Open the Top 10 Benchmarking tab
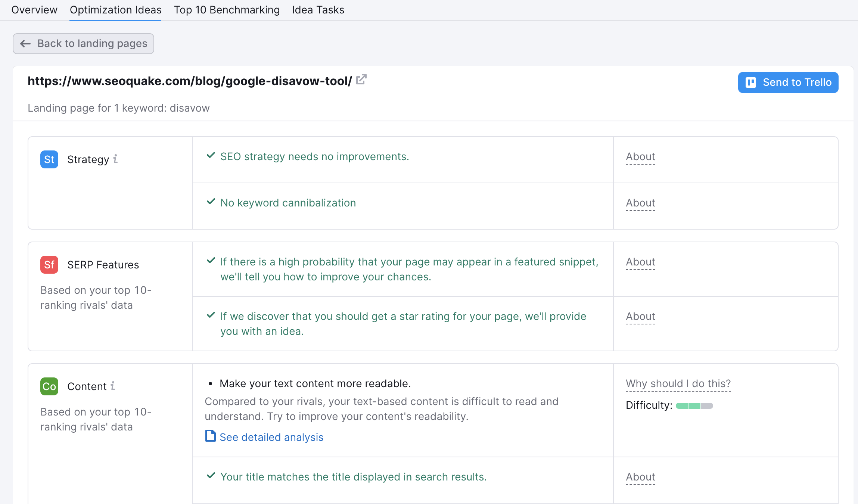858x504 pixels. [x=227, y=10]
